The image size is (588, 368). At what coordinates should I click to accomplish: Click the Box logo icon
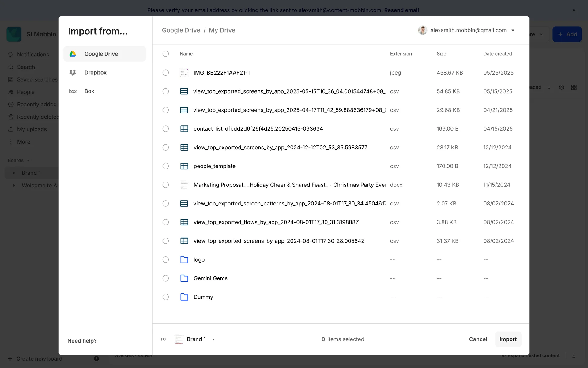coord(73,91)
